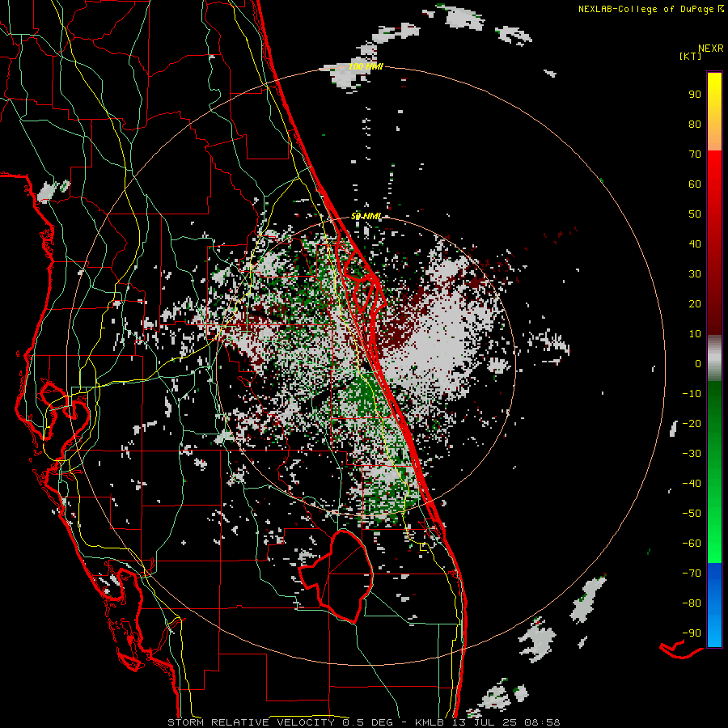
Task: Click the NEXR label above the color scale
Action: (x=711, y=49)
